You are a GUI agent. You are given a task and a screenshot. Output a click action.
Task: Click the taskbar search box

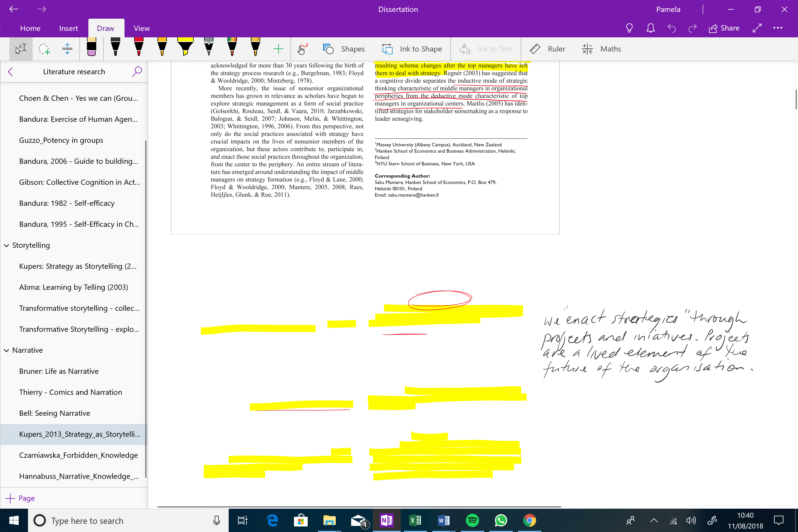(x=128, y=520)
